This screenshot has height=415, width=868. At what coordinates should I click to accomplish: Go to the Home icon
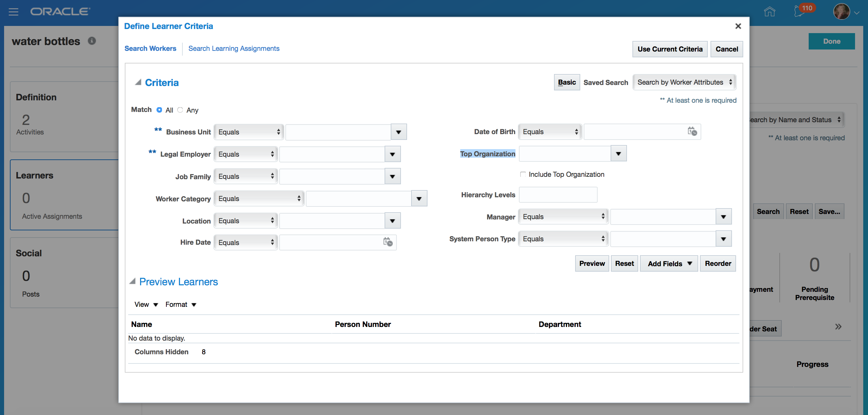[x=769, y=12]
